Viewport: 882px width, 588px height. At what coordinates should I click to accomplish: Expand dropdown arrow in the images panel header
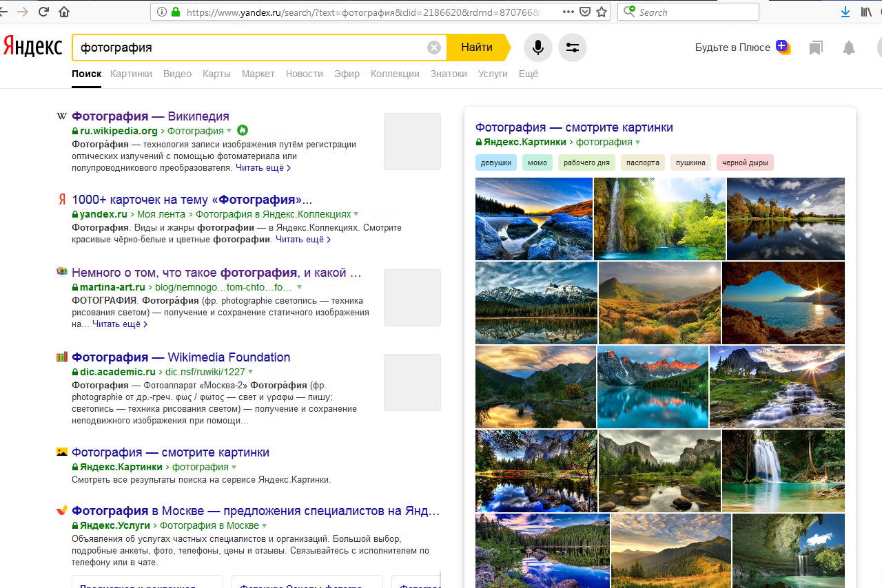(x=638, y=143)
